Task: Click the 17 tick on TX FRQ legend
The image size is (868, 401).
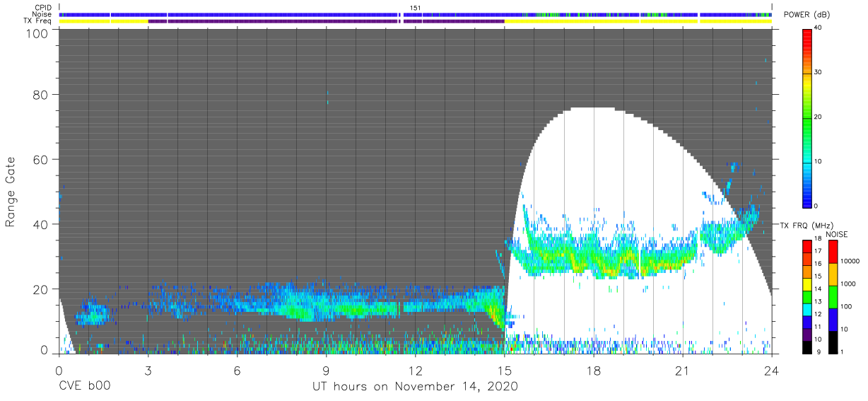Action: pos(818,251)
